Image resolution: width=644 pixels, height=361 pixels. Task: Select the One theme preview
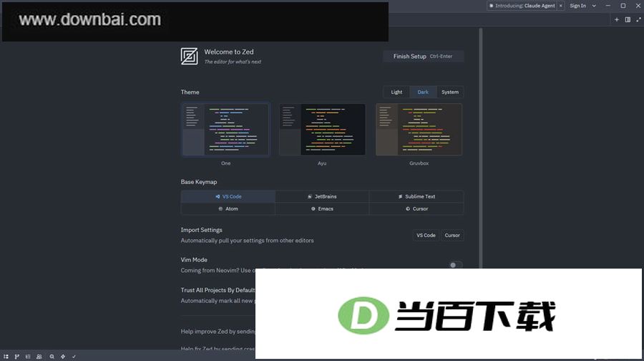pyautogui.click(x=225, y=130)
